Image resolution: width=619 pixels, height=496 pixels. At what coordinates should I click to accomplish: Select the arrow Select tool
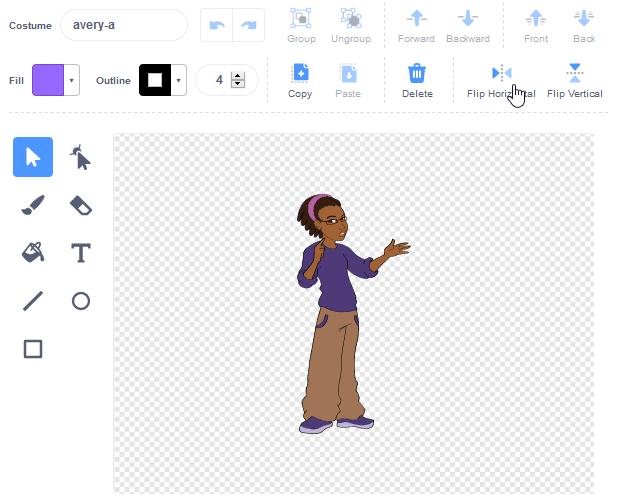coord(33,157)
